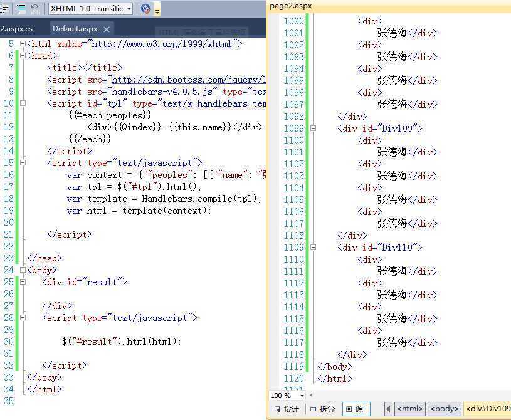Click the $("#result").html(html); line
511x420 pixels.
point(121,342)
